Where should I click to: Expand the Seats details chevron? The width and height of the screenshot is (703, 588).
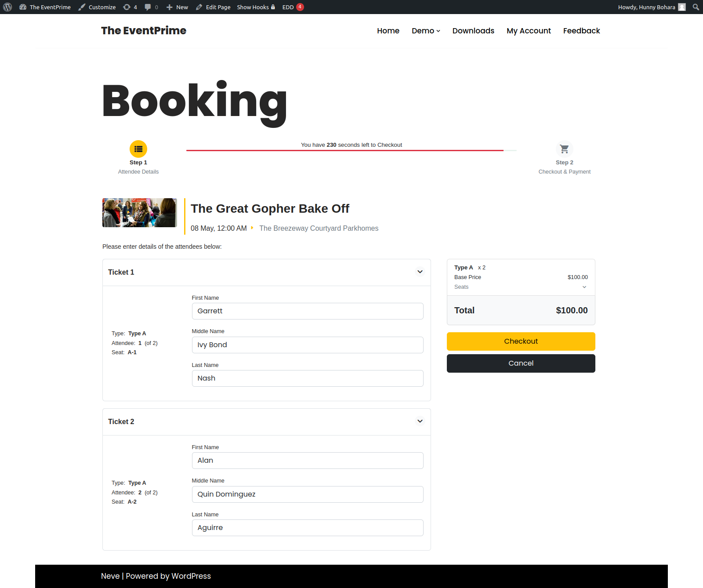(584, 287)
